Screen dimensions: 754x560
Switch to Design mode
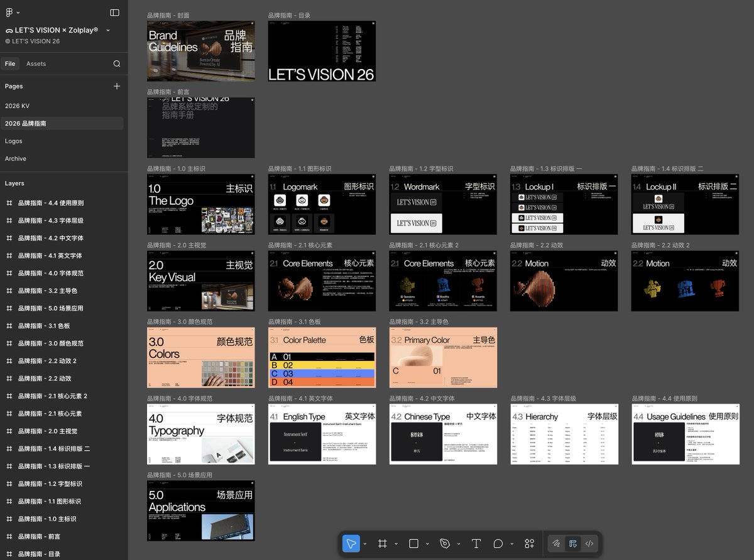pyautogui.click(x=572, y=544)
